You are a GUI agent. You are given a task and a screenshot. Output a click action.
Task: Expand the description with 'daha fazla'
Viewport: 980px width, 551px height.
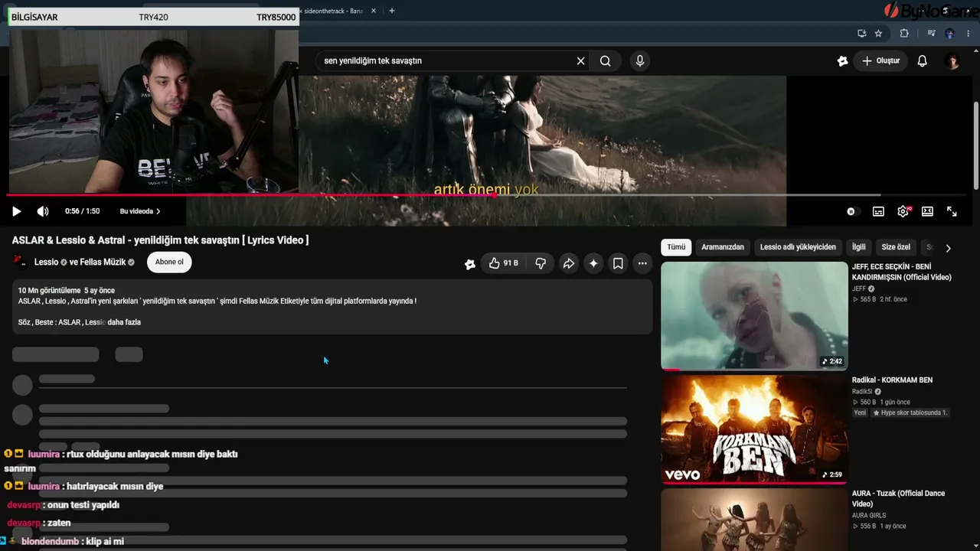coord(124,322)
